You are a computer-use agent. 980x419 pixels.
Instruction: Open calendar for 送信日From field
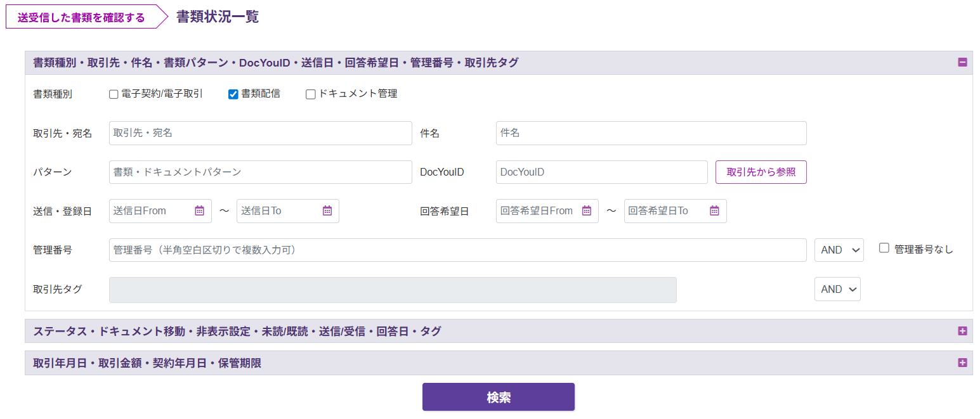click(x=199, y=211)
